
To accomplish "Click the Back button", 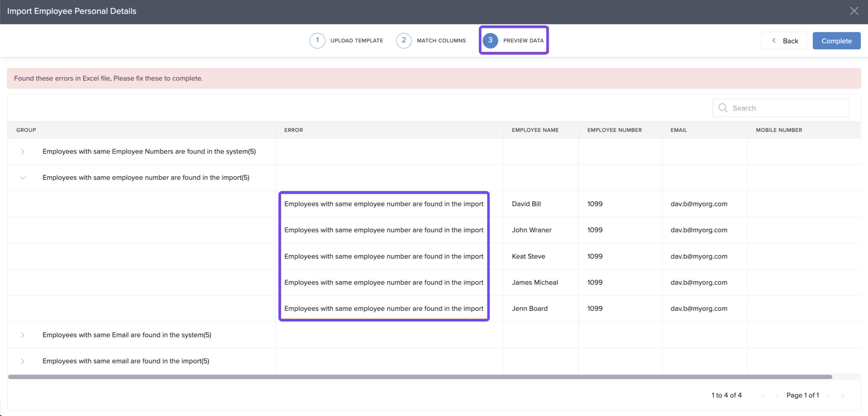I will pyautogui.click(x=784, y=41).
